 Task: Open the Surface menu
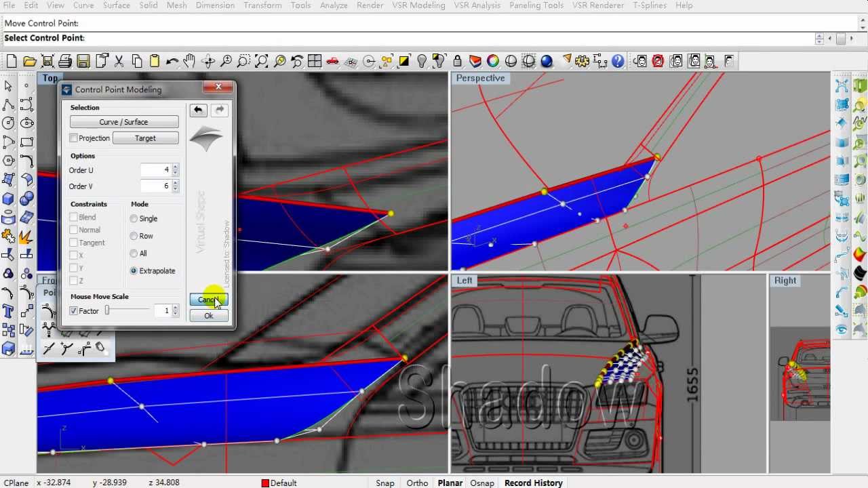(117, 5)
